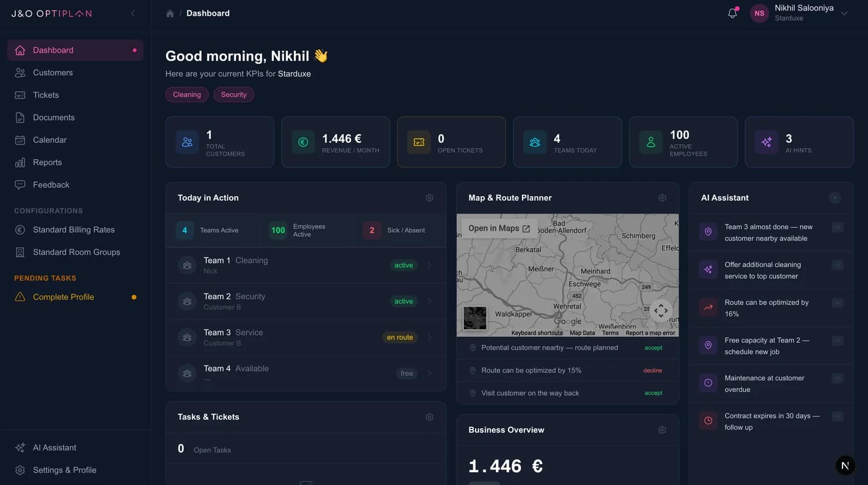Open the Nikhil Salooniya account dropdown
This screenshot has width=868, height=485.
[x=799, y=13]
